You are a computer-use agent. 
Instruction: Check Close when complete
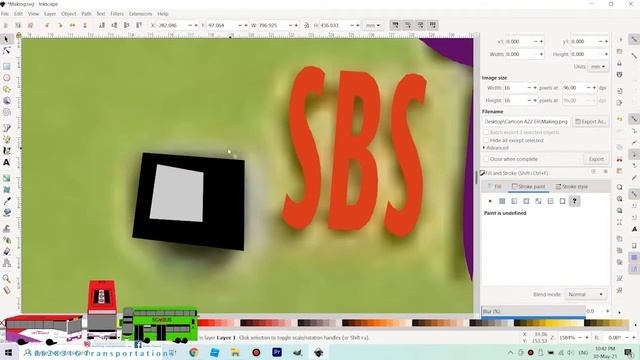pyautogui.click(x=486, y=159)
